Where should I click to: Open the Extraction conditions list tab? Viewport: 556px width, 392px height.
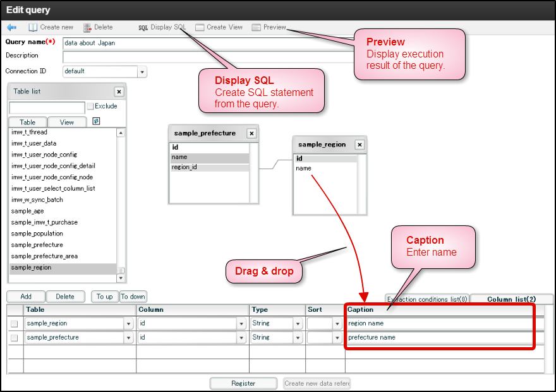(x=428, y=299)
